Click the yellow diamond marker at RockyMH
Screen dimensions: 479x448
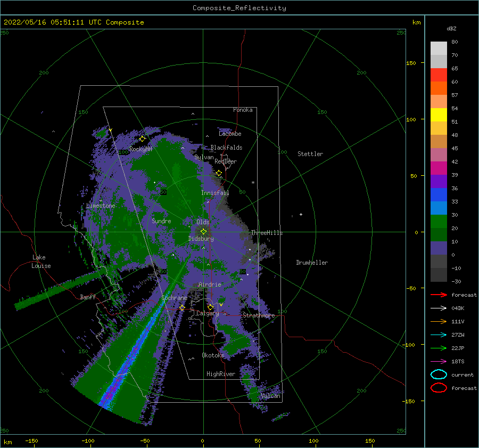[142, 139]
